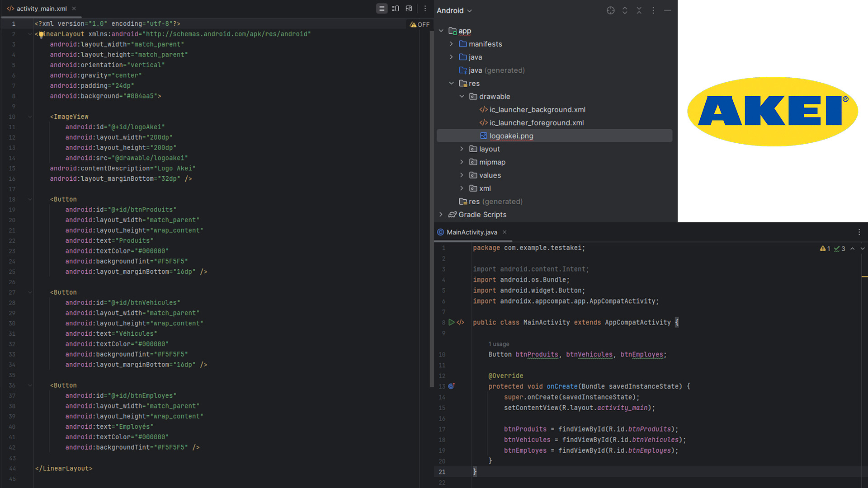Expand the mipmap folder
This screenshot has width=868, height=488.
point(462,162)
